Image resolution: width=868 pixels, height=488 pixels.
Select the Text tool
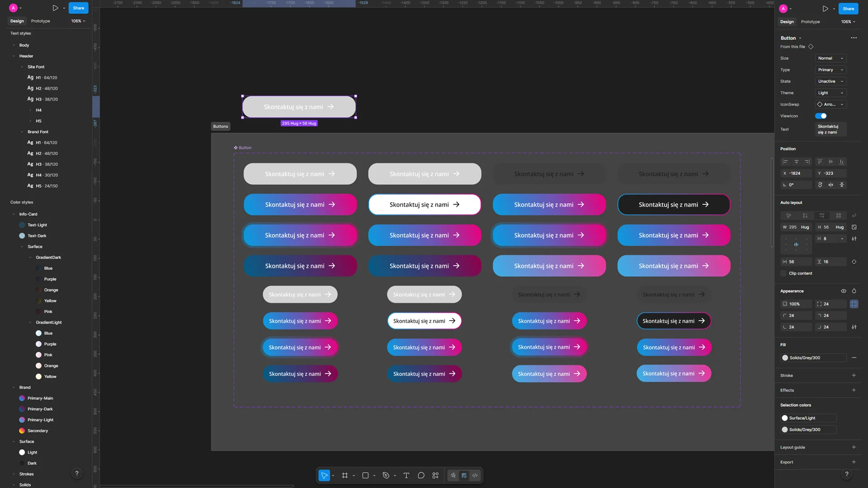click(406, 475)
